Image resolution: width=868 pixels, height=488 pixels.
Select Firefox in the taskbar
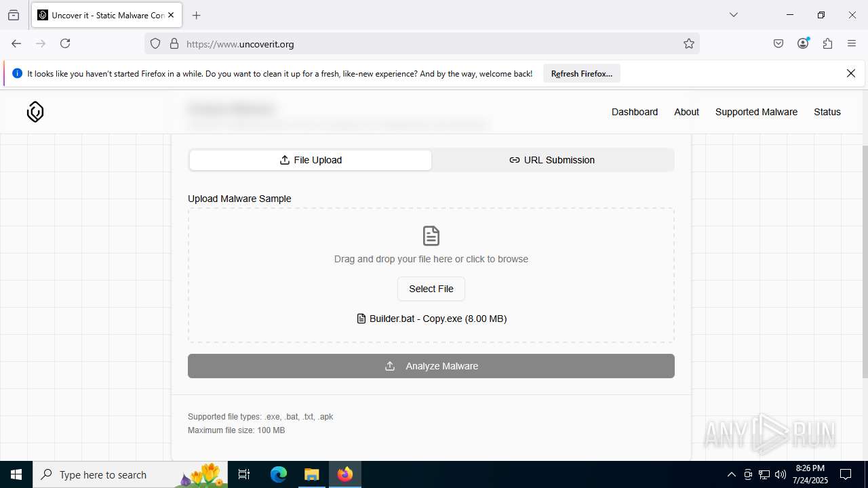(x=345, y=474)
